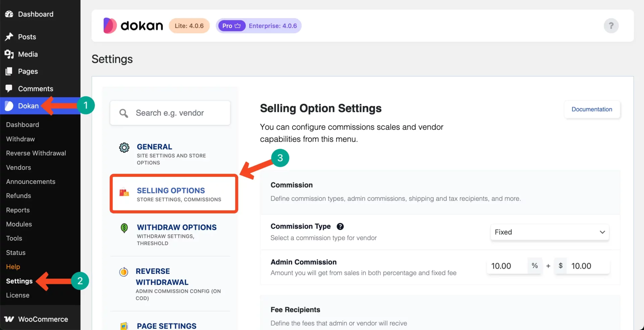This screenshot has height=330, width=644.
Task: Open the Announcements submenu item
Action: coord(31,182)
